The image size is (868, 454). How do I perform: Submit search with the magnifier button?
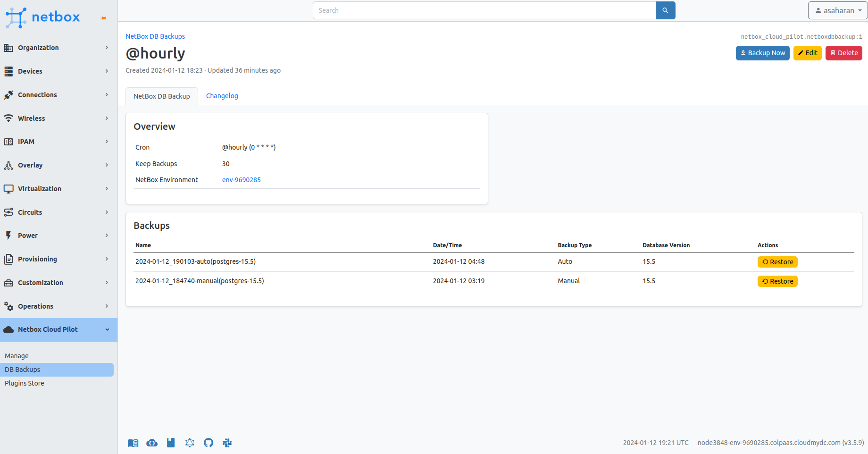tap(665, 10)
